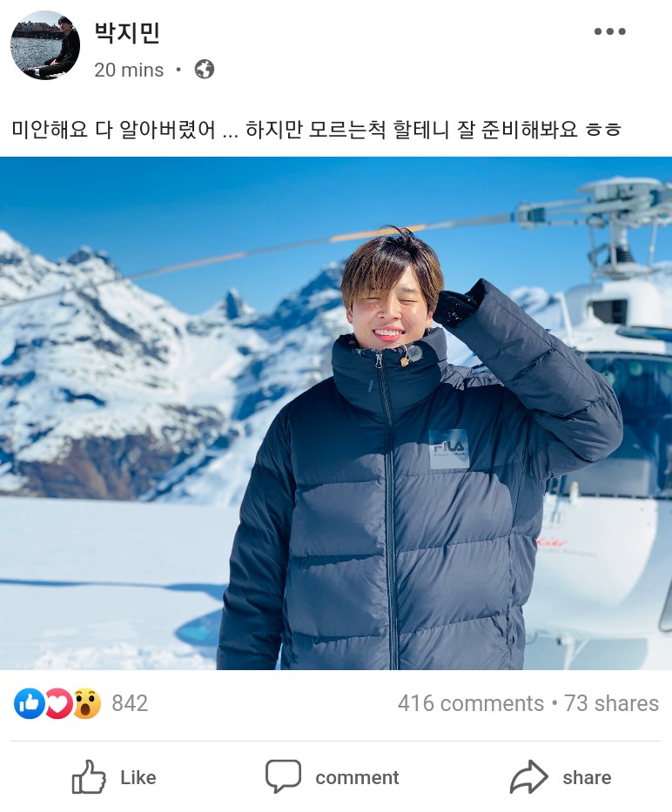Click the thumbs-up Like icon
Image resolution: width=672 pixels, height=812 pixels.
[x=89, y=777]
